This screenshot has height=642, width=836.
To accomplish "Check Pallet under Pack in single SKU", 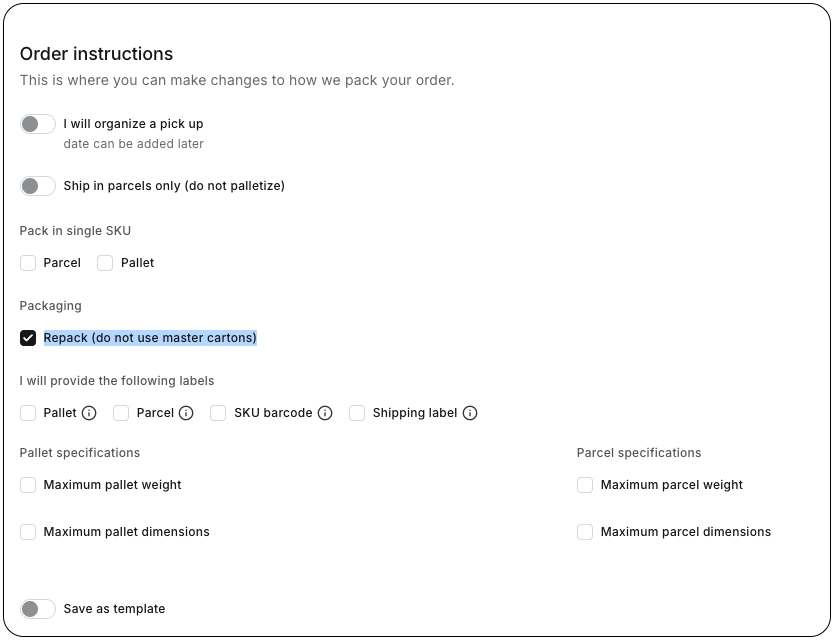I will (105, 263).
